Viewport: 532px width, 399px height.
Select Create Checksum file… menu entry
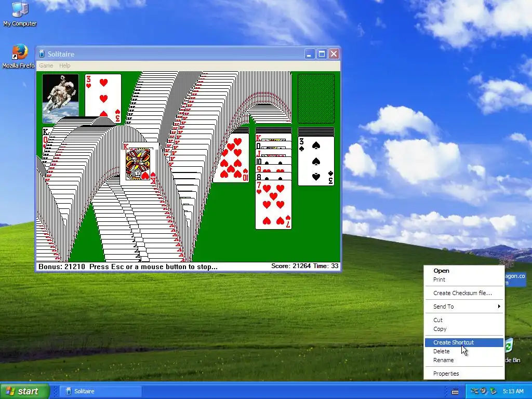[x=464, y=293]
